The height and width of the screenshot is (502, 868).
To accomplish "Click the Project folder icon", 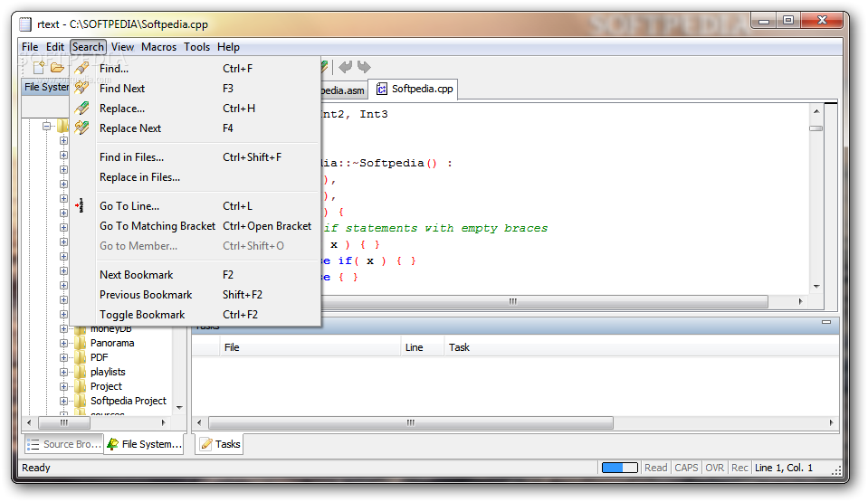I will point(81,385).
